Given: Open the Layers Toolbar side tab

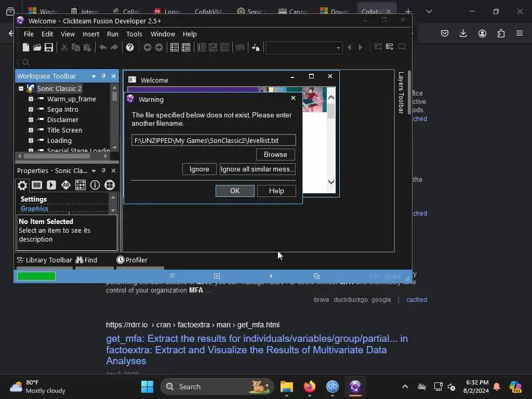Looking at the screenshot, I should (x=401, y=92).
